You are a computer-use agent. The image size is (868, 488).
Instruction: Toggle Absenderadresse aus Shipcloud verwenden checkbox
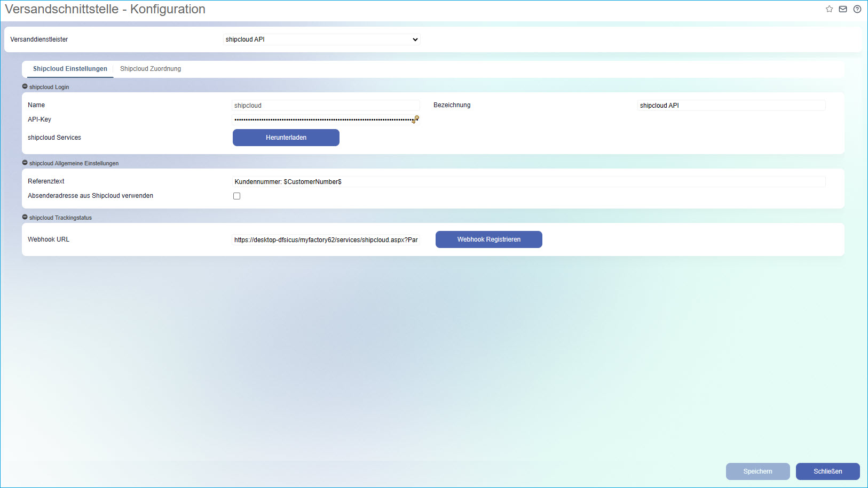coord(236,196)
